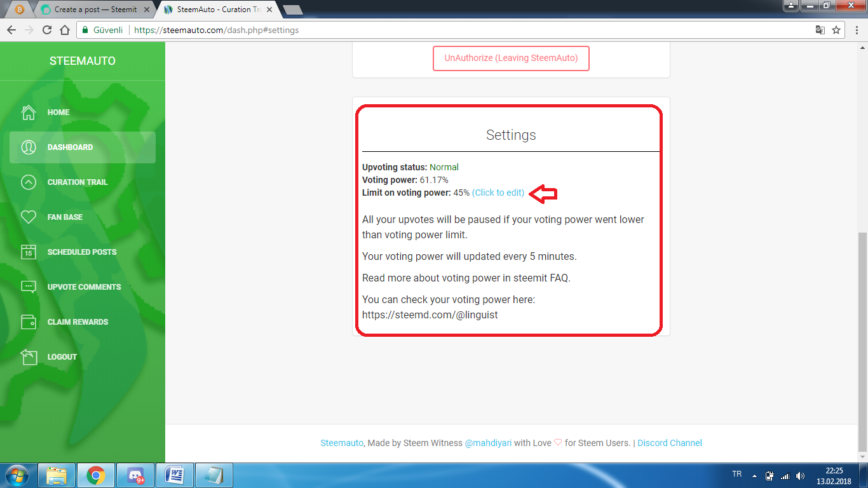868x488 pixels.
Task: Open Chrome menu three-dot icon
Action: tap(856, 30)
